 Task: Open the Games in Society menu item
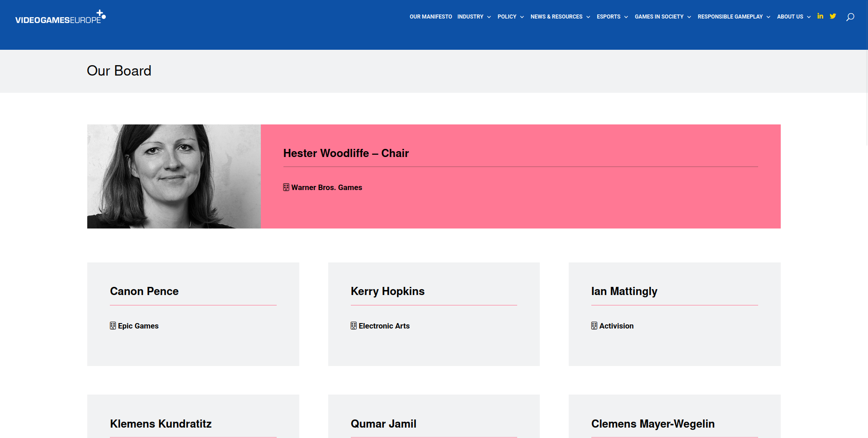click(659, 17)
